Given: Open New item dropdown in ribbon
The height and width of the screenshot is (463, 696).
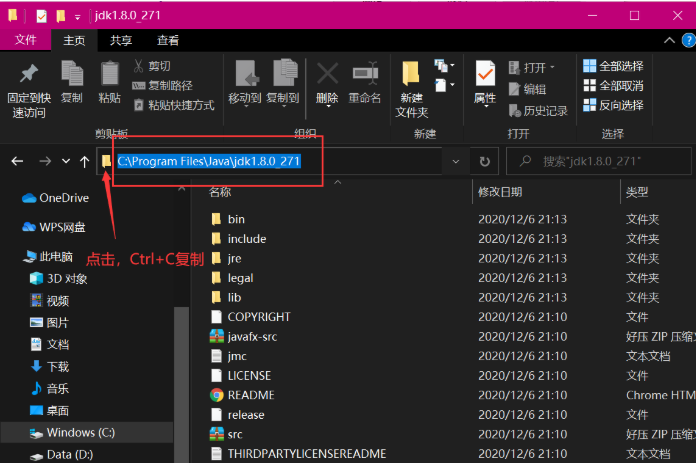Looking at the screenshot, I should point(445,66).
